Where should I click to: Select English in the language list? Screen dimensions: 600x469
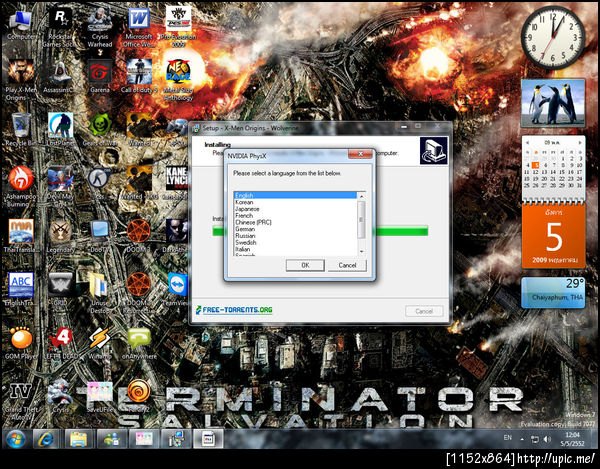(x=295, y=195)
